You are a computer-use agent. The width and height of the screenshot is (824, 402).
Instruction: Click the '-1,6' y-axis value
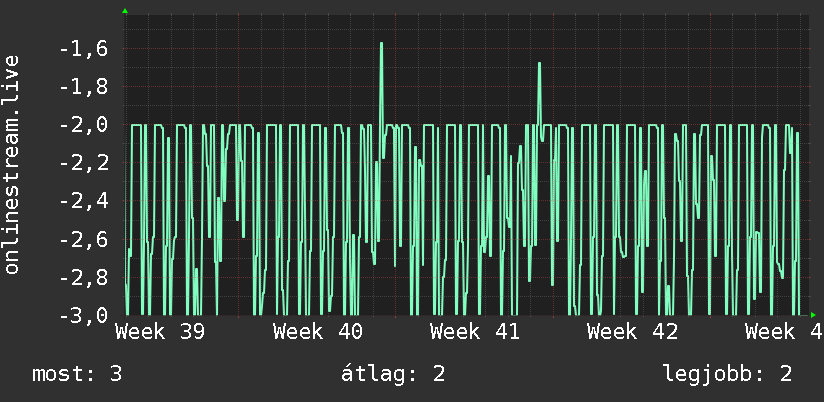[x=84, y=49]
